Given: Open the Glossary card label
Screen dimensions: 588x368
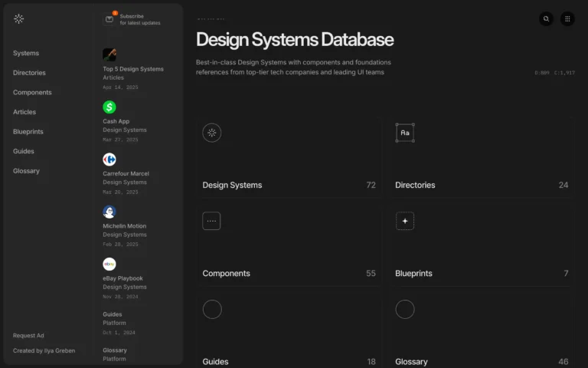Looking at the screenshot, I should (411, 362).
